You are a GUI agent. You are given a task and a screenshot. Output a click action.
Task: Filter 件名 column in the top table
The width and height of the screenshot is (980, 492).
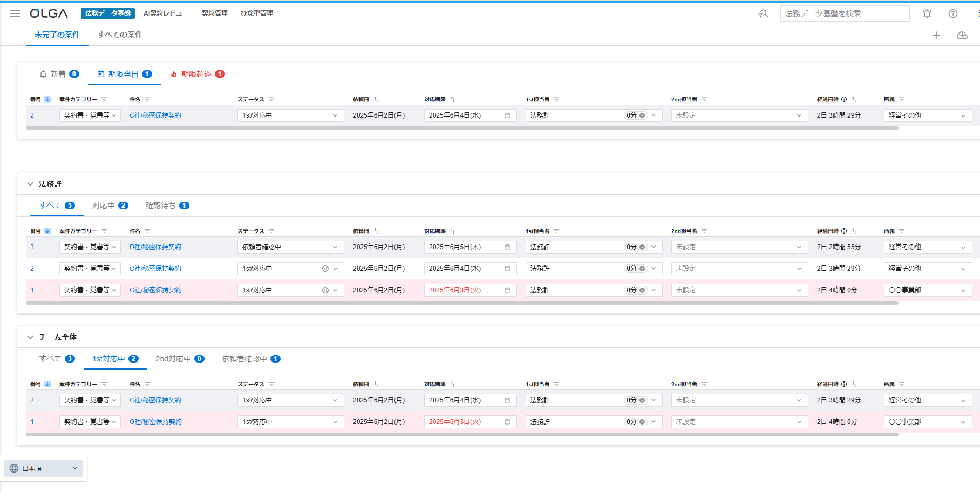tap(147, 99)
